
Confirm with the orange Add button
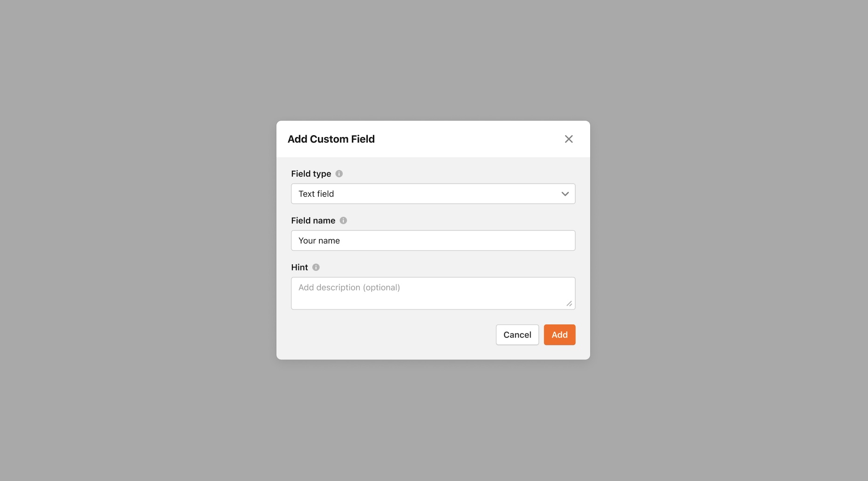click(x=559, y=335)
